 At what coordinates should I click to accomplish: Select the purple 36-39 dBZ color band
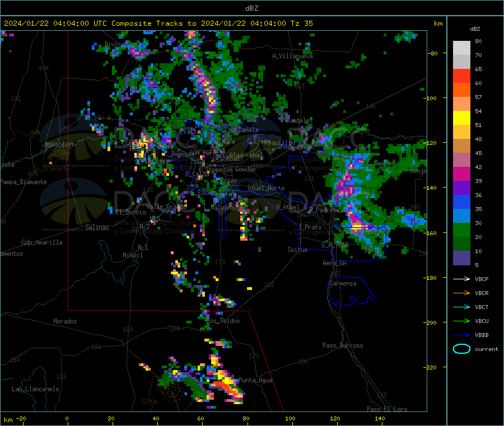tap(461, 188)
